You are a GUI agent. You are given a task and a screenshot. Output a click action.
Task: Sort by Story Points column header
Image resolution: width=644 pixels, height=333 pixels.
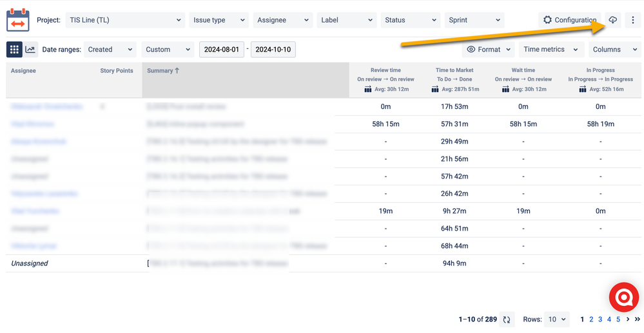[117, 71]
